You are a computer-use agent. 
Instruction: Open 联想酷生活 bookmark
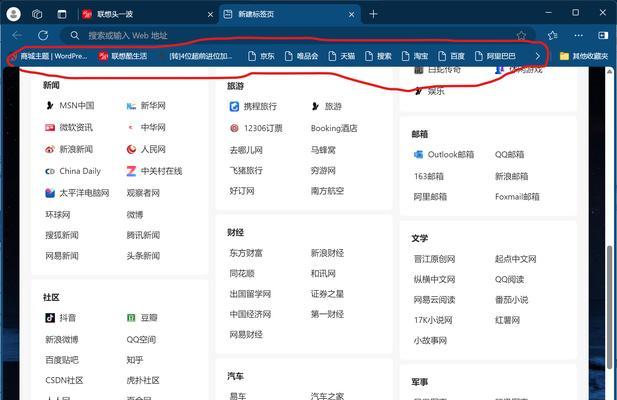[123, 56]
